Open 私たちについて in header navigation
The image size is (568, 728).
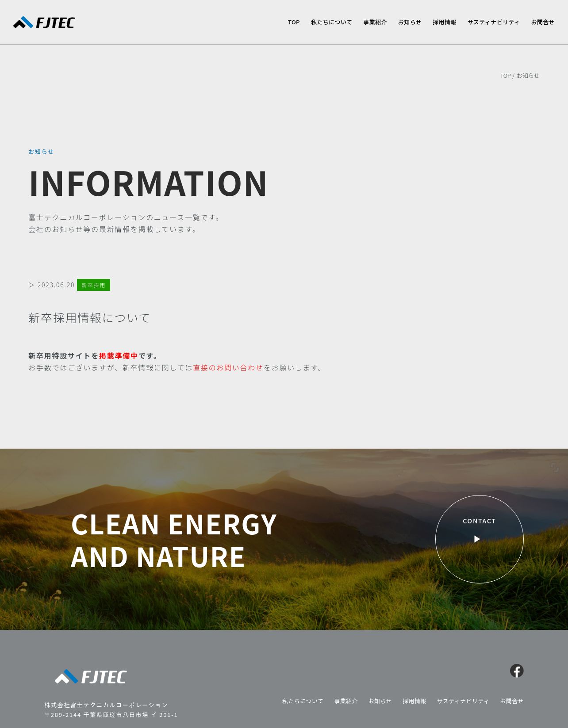331,22
